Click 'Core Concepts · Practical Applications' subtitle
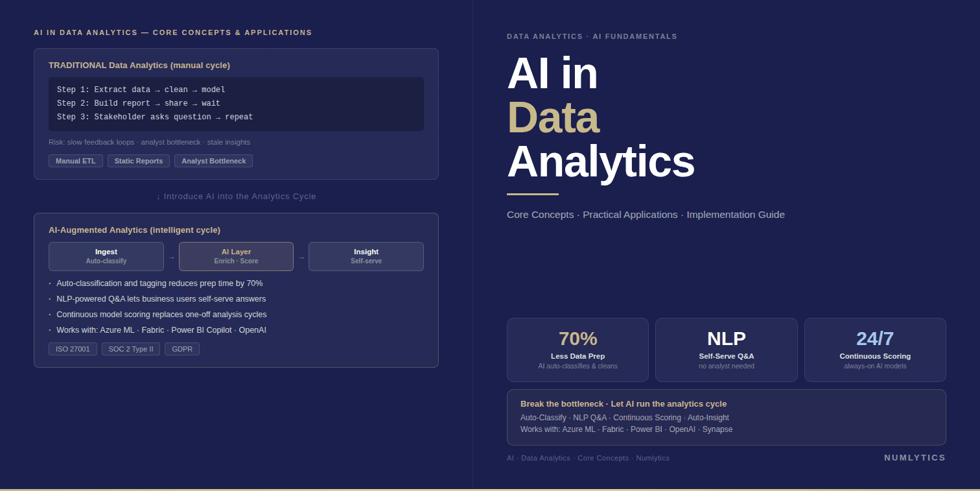 646,215
